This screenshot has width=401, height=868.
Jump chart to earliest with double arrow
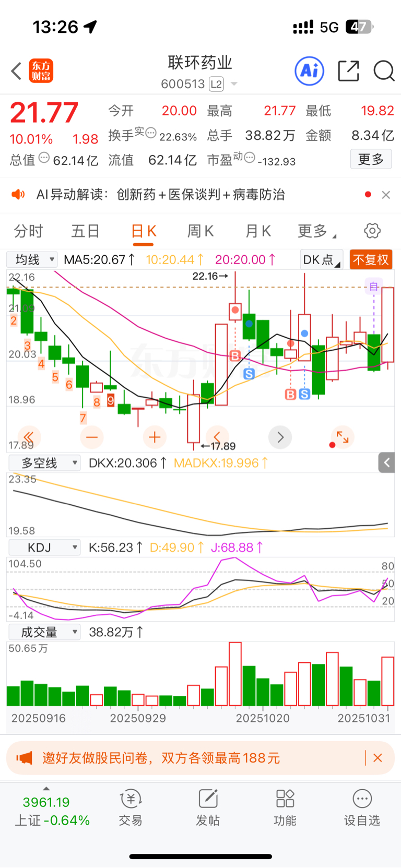[x=29, y=437]
